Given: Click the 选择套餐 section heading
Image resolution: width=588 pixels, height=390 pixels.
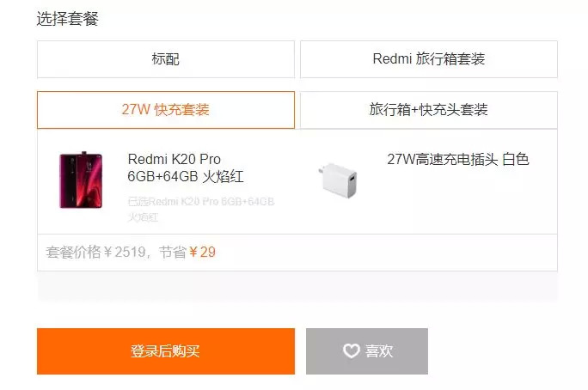Looking at the screenshot, I should coord(68,19).
